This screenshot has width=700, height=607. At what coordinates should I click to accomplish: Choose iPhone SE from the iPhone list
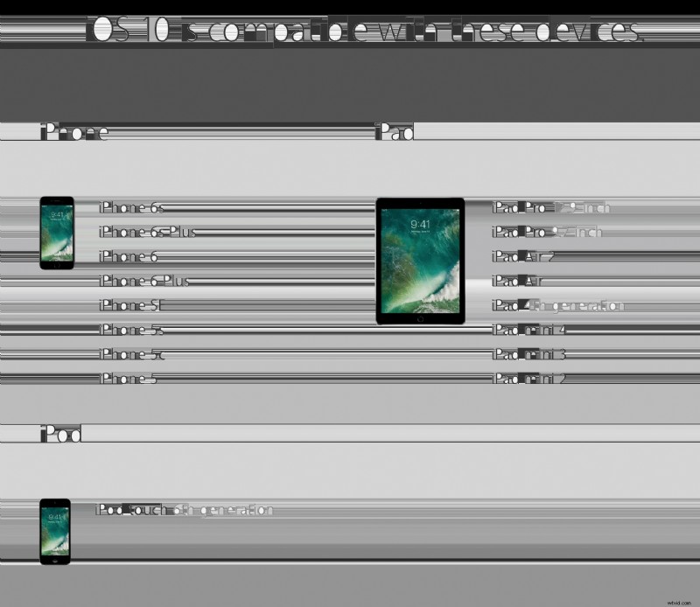[133, 306]
